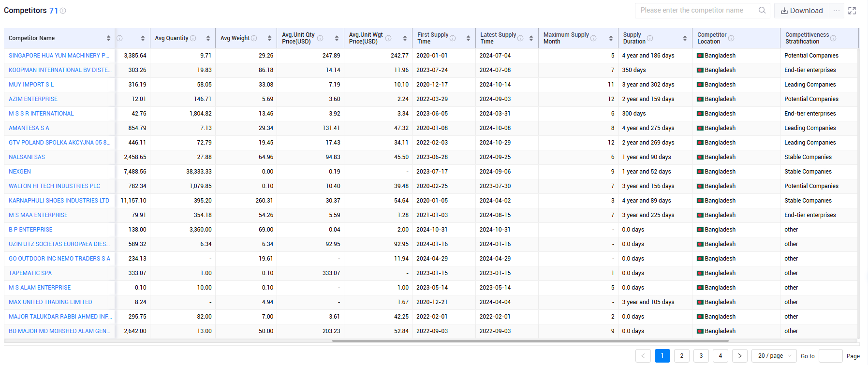Go to previous page arrow
868x365 pixels.
coord(643,356)
